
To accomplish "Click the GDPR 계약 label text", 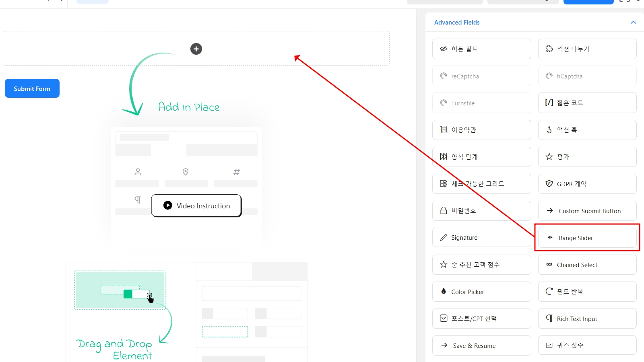I will click(x=572, y=184).
